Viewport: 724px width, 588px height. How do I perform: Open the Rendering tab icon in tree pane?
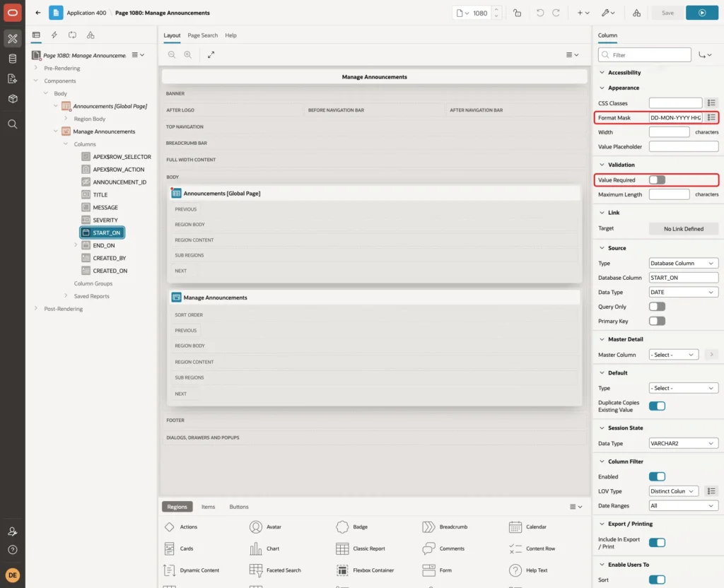[36, 35]
